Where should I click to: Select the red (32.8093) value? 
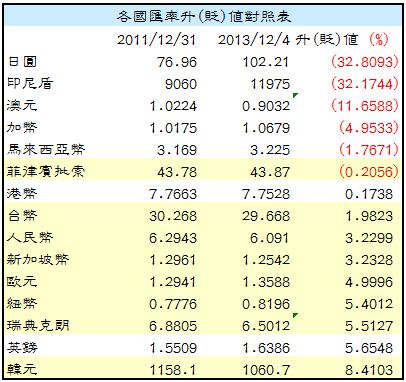(x=365, y=62)
